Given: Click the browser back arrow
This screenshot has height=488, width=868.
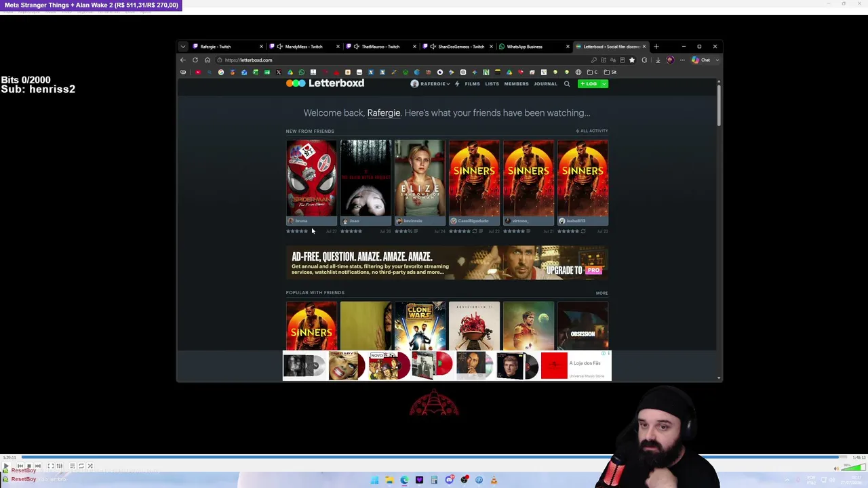Looking at the screenshot, I should (182, 60).
